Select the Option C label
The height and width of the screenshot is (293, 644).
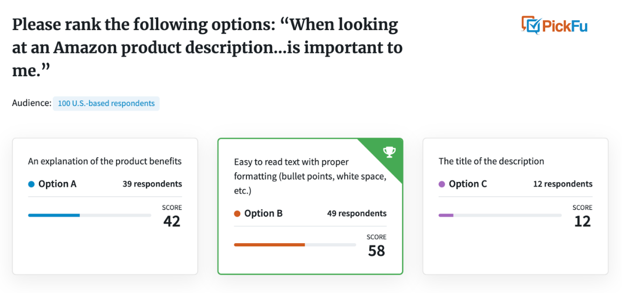click(468, 184)
